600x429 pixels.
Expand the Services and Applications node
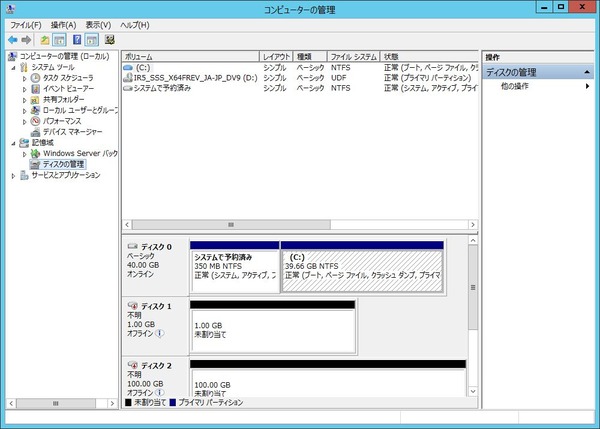point(13,176)
